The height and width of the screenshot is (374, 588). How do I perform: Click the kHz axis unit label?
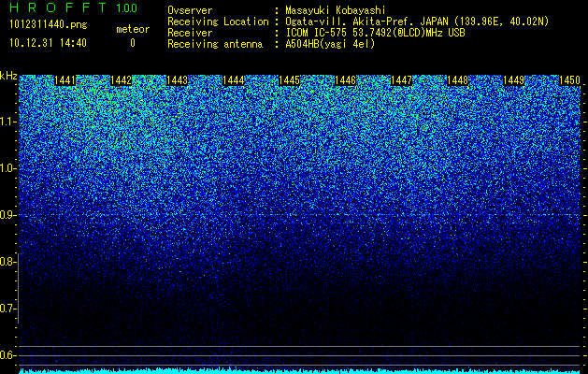(x=8, y=76)
